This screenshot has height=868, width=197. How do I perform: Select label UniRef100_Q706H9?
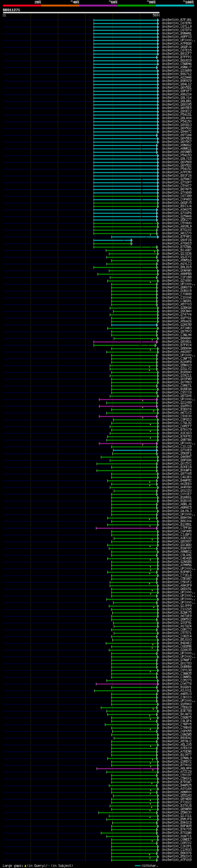pyautogui.click(x=177, y=192)
